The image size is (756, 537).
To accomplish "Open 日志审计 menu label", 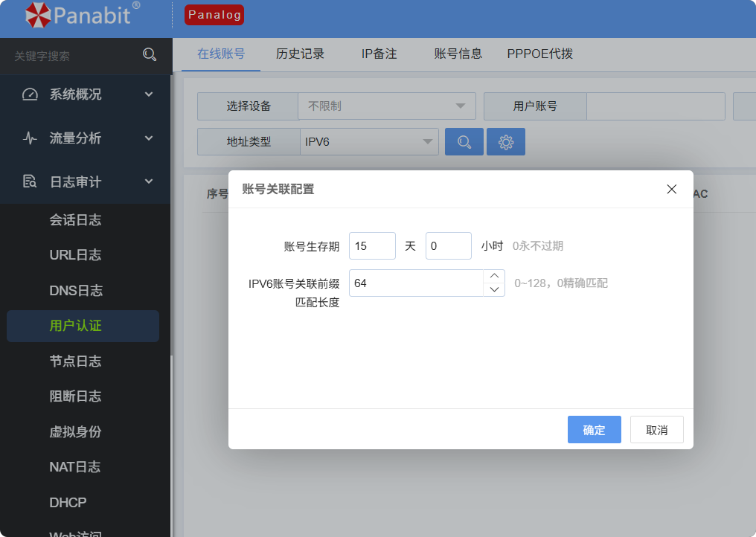I will point(76,181).
